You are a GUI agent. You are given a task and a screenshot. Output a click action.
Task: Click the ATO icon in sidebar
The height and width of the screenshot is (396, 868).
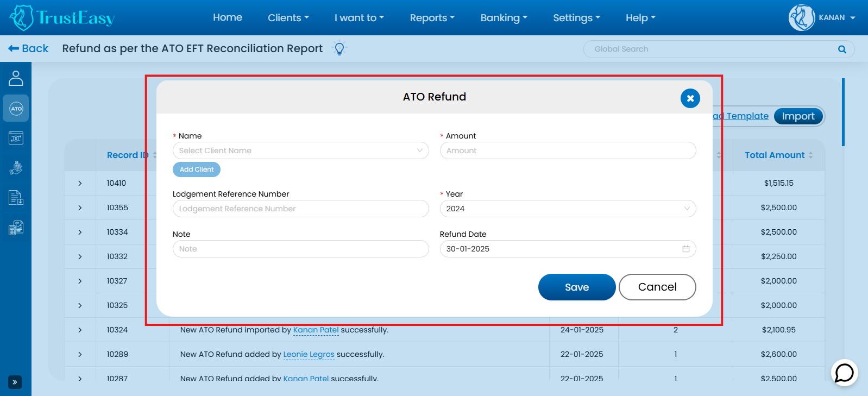(16, 109)
